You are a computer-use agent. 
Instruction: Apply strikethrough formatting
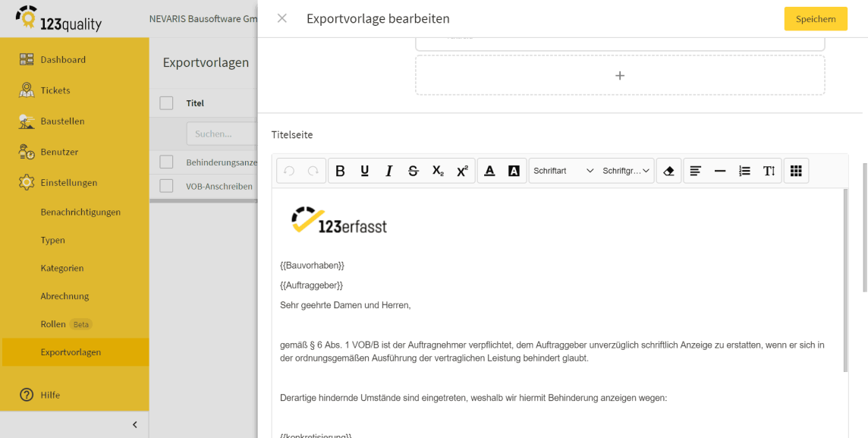click(x=413, y=171)
